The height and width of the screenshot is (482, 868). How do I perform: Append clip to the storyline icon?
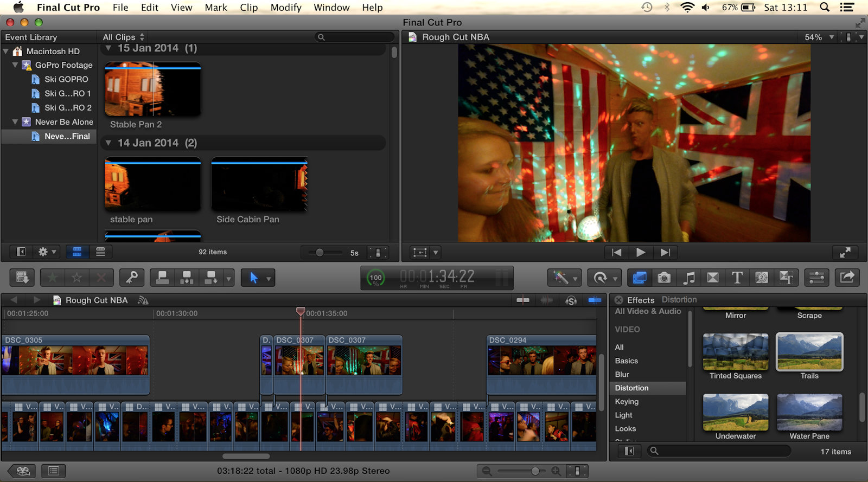(x=211, y=278)
